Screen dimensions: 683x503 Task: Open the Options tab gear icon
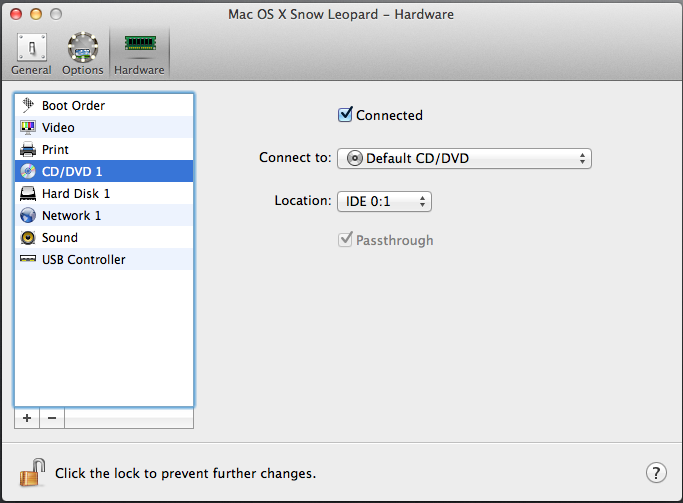tap(82, 47)
